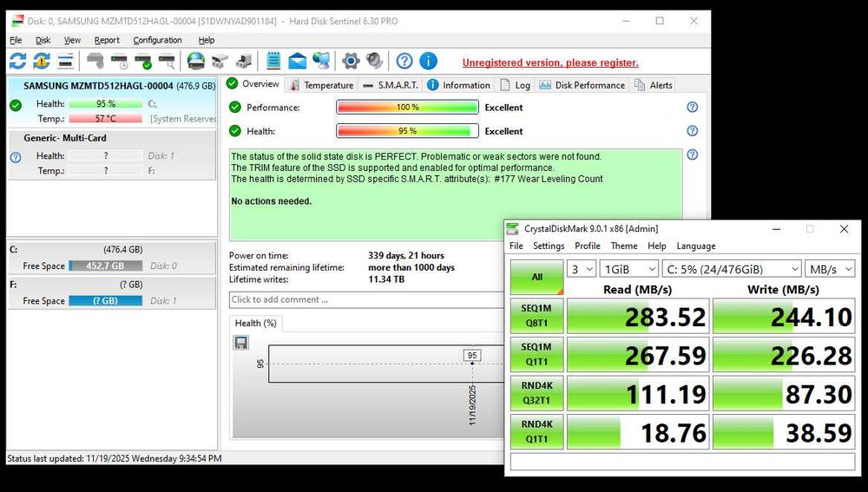Switch to the S.M.A.R.T. tab
The height and width of the screenshot is (492, 868).
[x=391, y=85]
